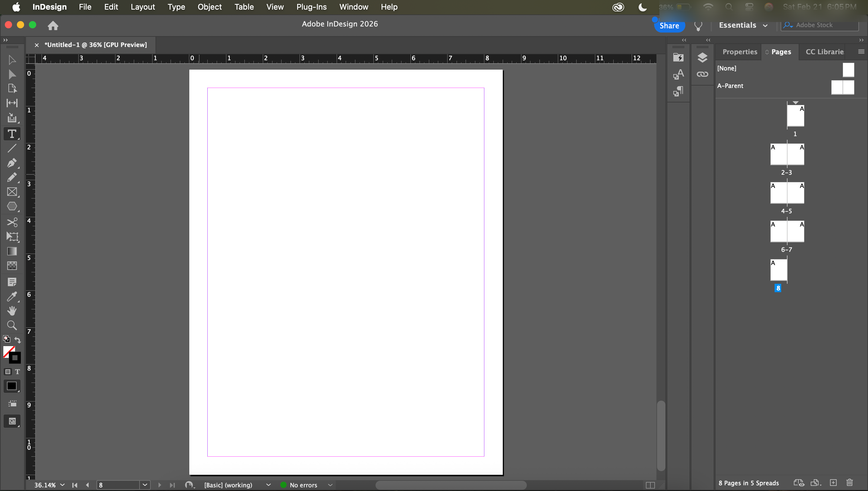Swap fill and stroke colors
868x491 pixels.
17,340
